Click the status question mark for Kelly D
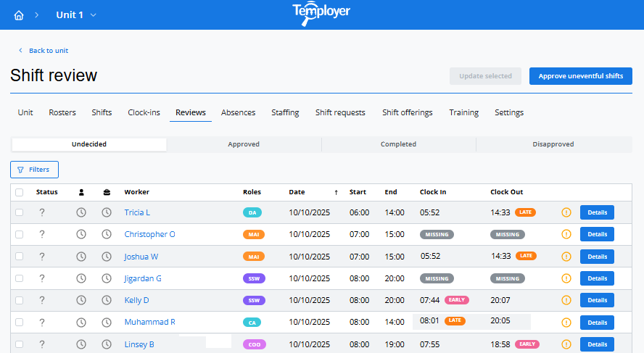 (x=42, y=300)
